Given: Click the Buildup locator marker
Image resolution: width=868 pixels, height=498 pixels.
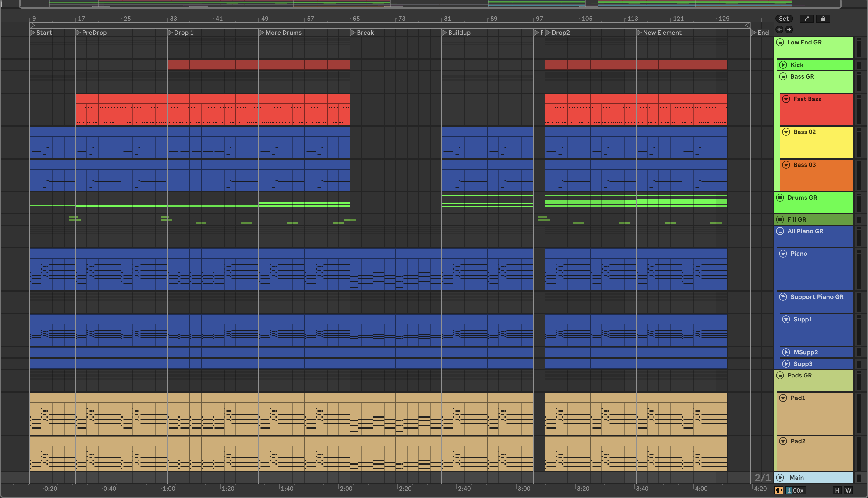Looking at the screenshot, I should (444, 33).
